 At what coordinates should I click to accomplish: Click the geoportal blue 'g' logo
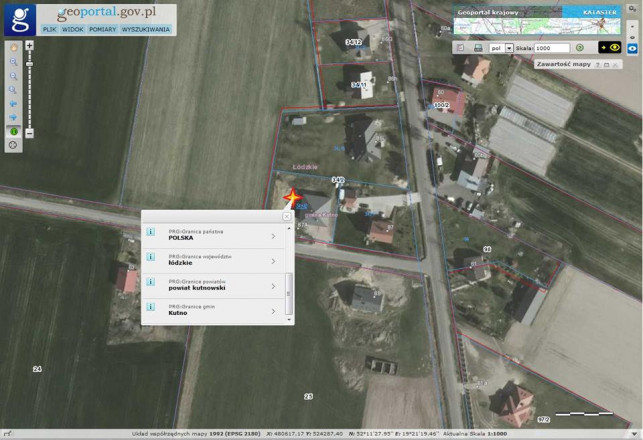pos(20,20)
